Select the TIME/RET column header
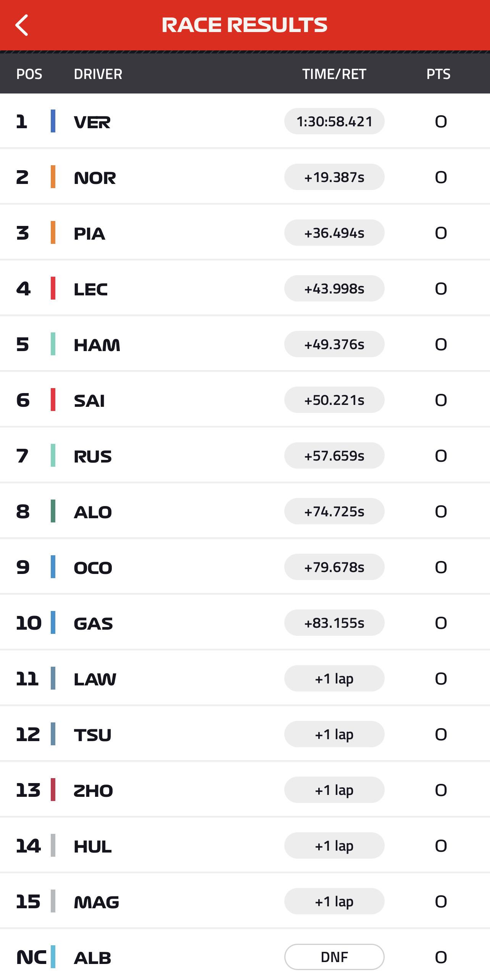 click(x=334, y=74)
